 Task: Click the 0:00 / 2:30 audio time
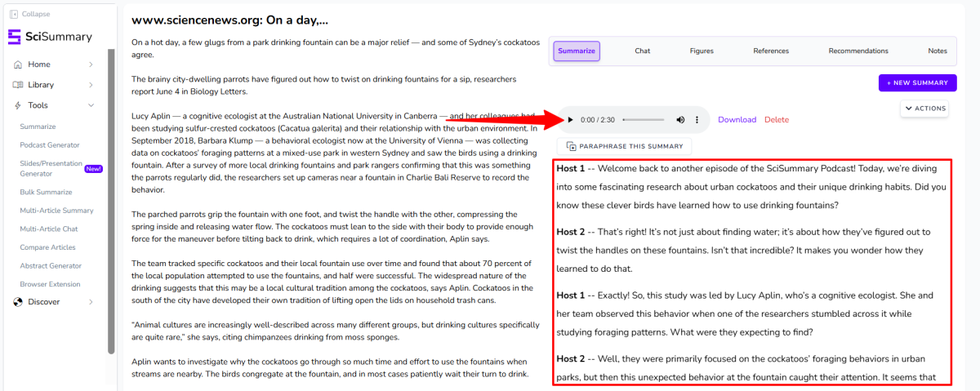click(598, 120)
